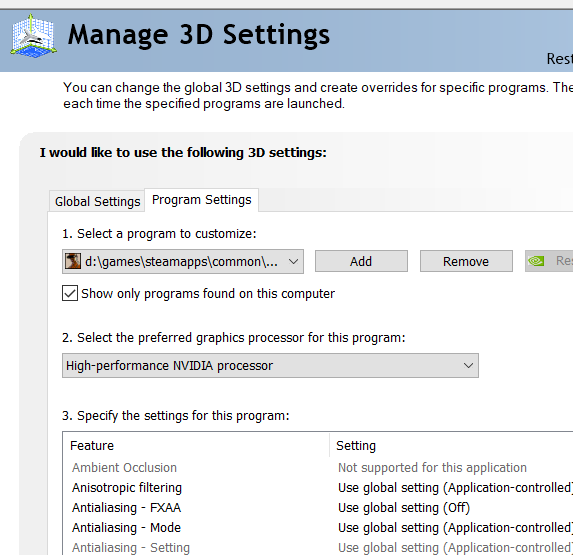Viewport: 573px width, 555px height.
Task: Switch to the Global Settings tab
Action: point(97,202)
